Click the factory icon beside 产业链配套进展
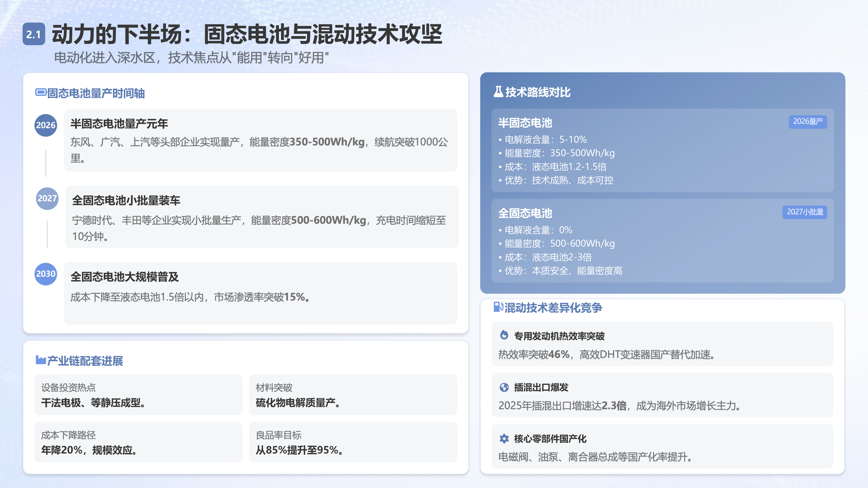 click(41, 360)
